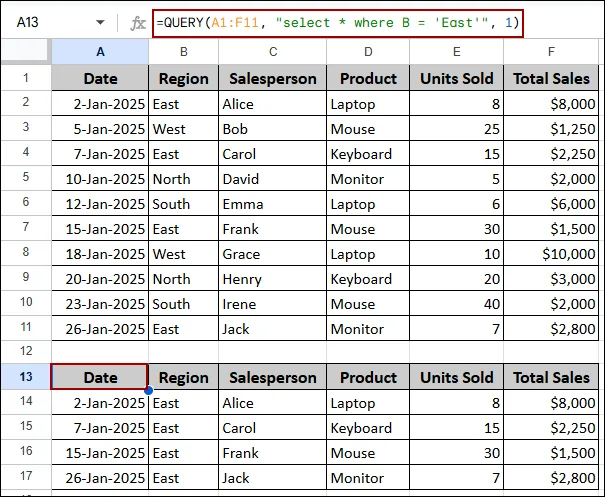Image resolution: width=605 pixels, height=497 pixels.
Task: Click the Name box showing A13
Action: point(28,22)
